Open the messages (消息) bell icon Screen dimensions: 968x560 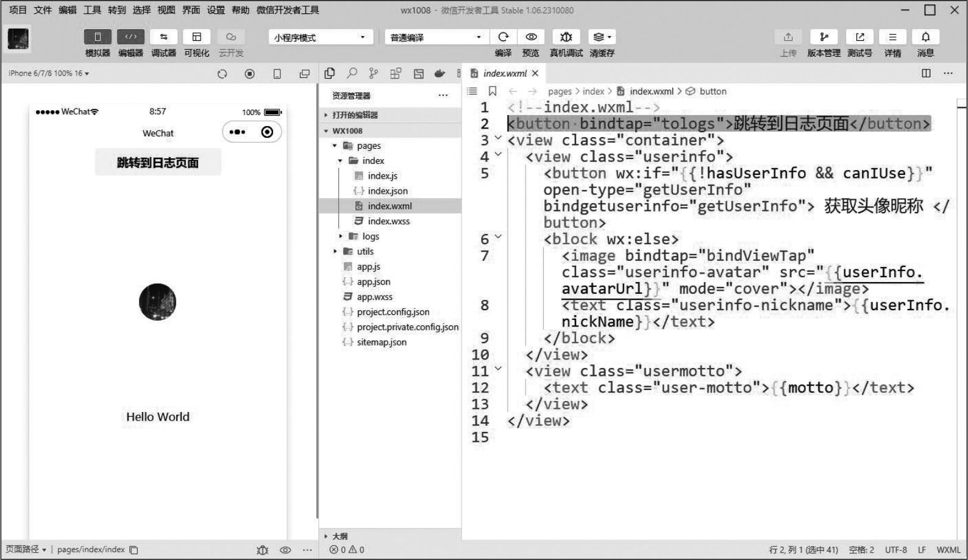pyautogui.click(x=925, y=37)
